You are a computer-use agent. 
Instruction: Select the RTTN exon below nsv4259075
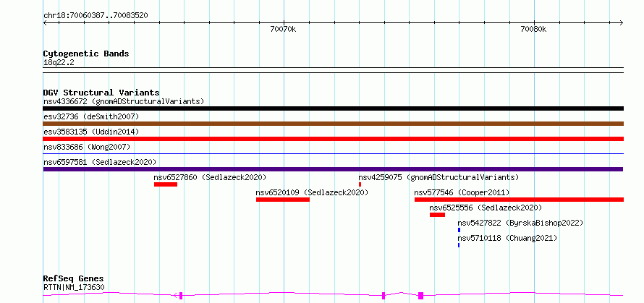[384, 295]
